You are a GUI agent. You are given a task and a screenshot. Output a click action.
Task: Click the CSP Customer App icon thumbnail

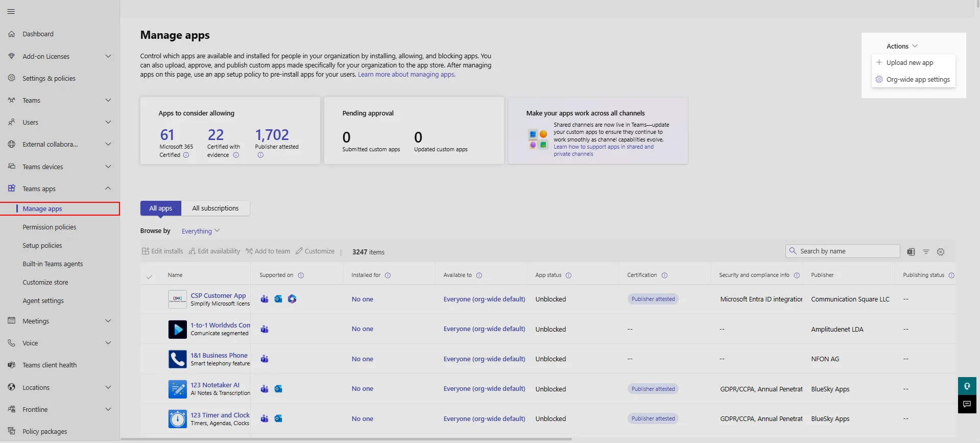click(178, 299)
